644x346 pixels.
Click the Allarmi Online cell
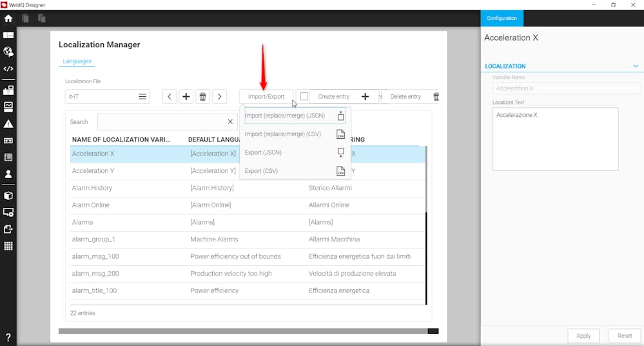click(x=329, y=205)
